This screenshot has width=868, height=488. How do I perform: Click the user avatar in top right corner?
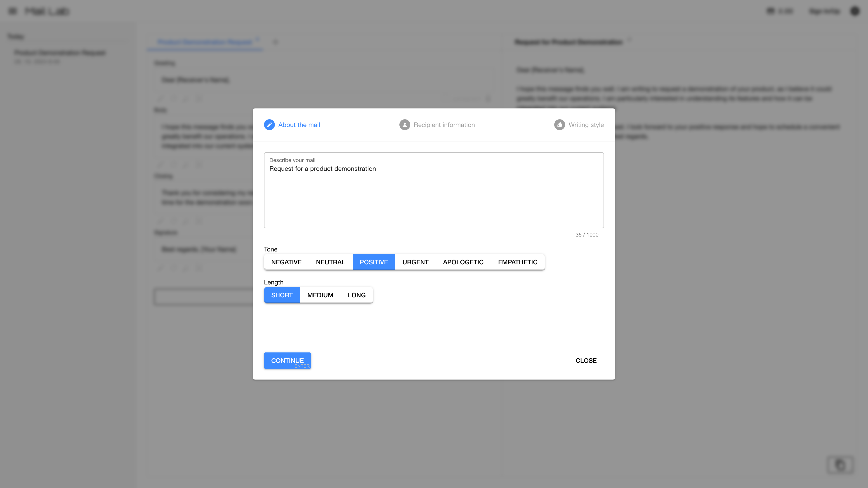click(855, 11)
